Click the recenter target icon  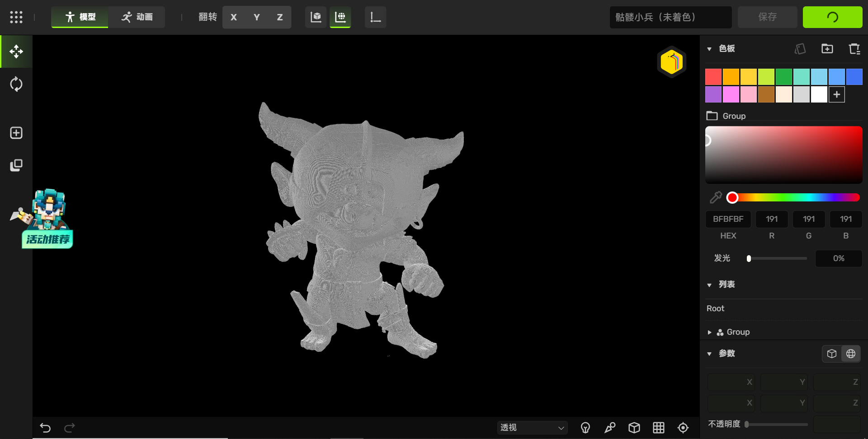pyautogui.click(x=683, y=428)
